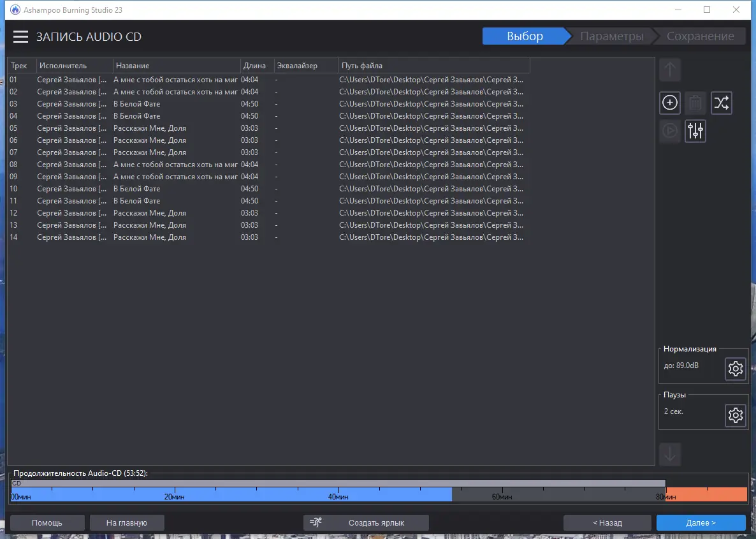Screen dimensions: 756x539
Task: Click track 09 duration 04:04
Action: [249, 177]
